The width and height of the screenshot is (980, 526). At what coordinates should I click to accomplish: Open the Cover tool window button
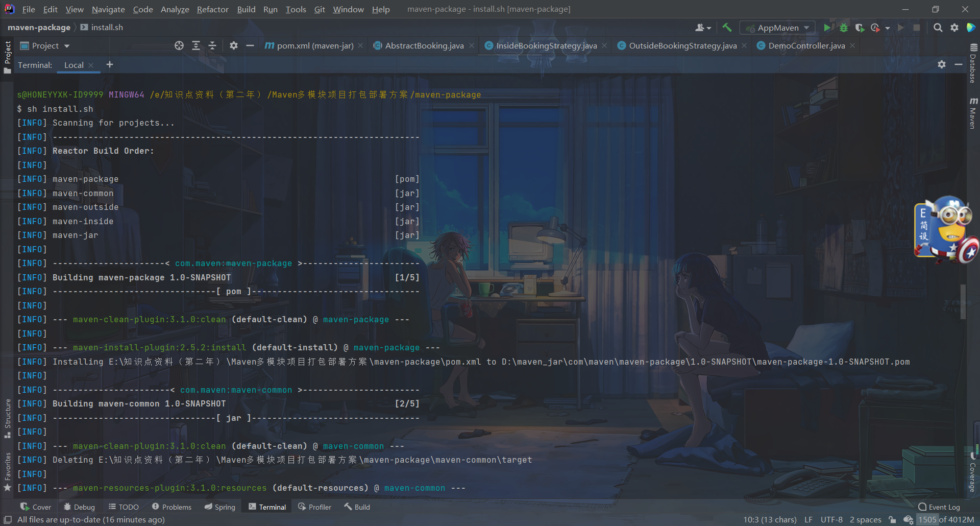pyautogui.click(x=36, y=507)
